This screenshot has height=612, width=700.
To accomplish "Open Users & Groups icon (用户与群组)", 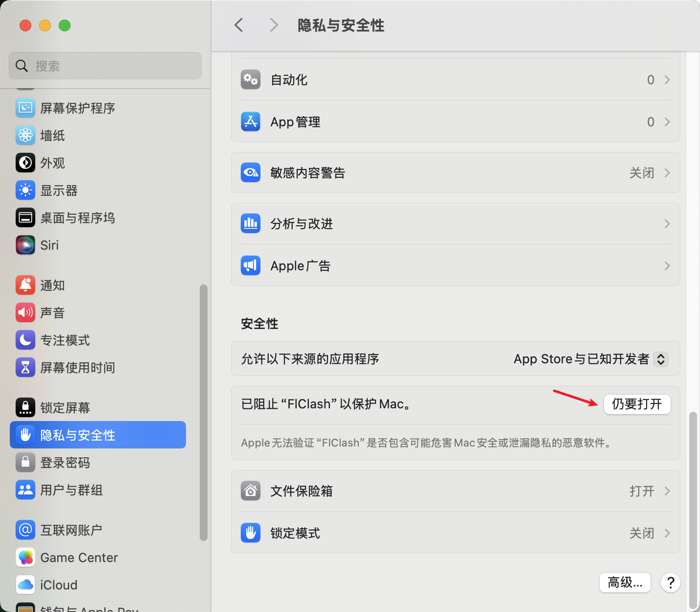I will point(25,490).
